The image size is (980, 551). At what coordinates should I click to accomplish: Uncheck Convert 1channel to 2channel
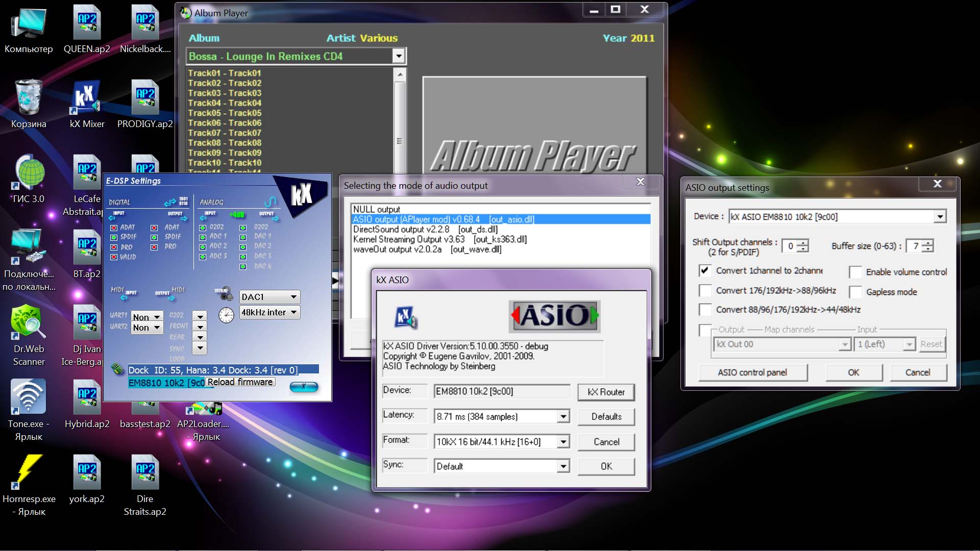click(705, 270)
